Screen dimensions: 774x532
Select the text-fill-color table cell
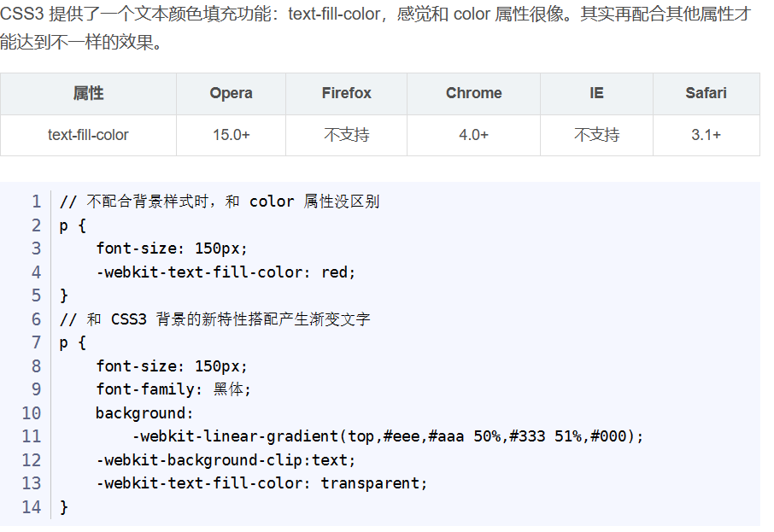(x=88, y=135)
